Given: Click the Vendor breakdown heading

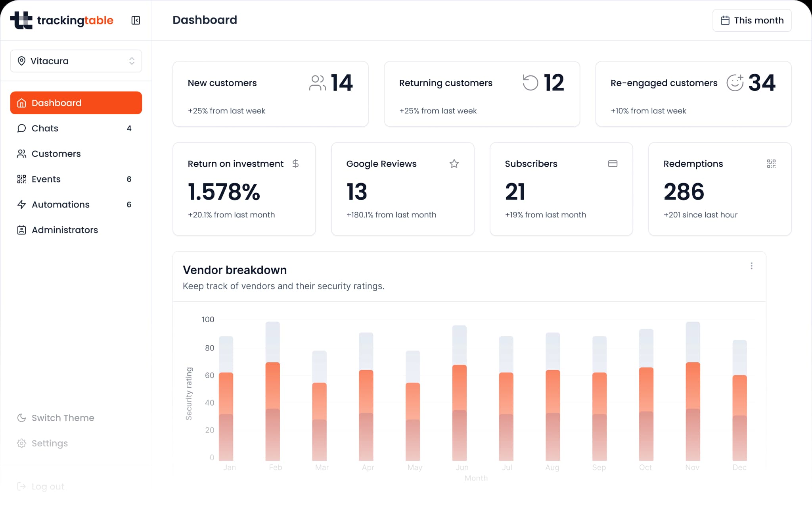Looking at the screenshot, I should [235, 270].
